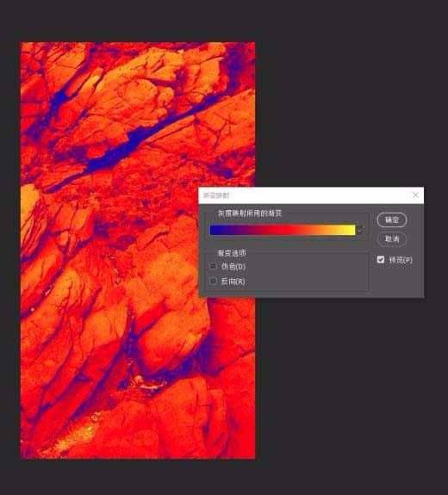Toggle the 预览(P) preview checkbox
Viewport: 448px width, 495px height.
tap(381, 259)
